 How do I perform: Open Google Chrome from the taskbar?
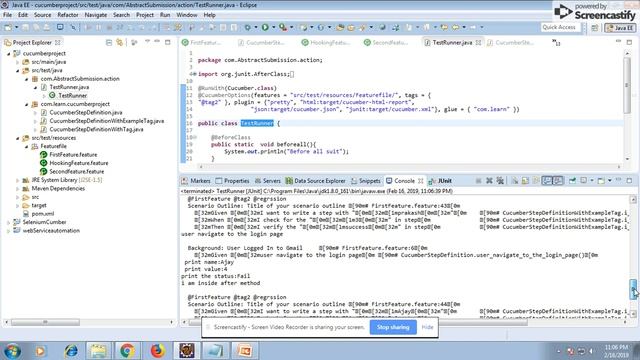[127, 351]
